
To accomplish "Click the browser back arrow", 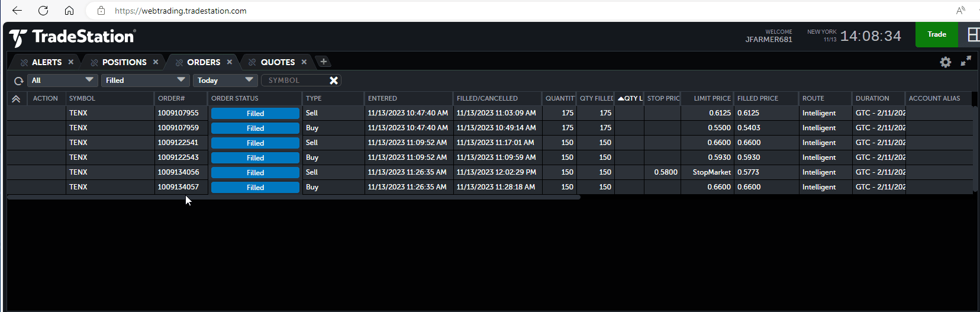I will [17, 11].
